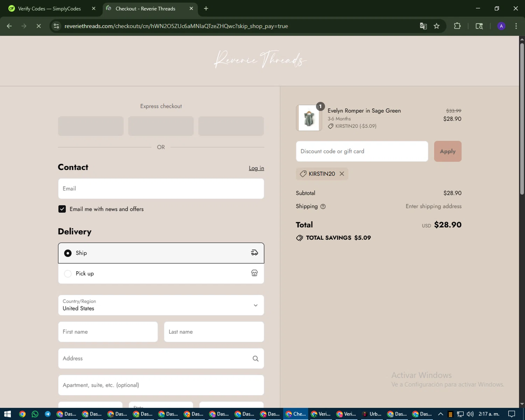Image resolution: width=525 pixels, height=420 pixels.
Task: Open Chrome's three-dot menu
Action: click(516, 26)
